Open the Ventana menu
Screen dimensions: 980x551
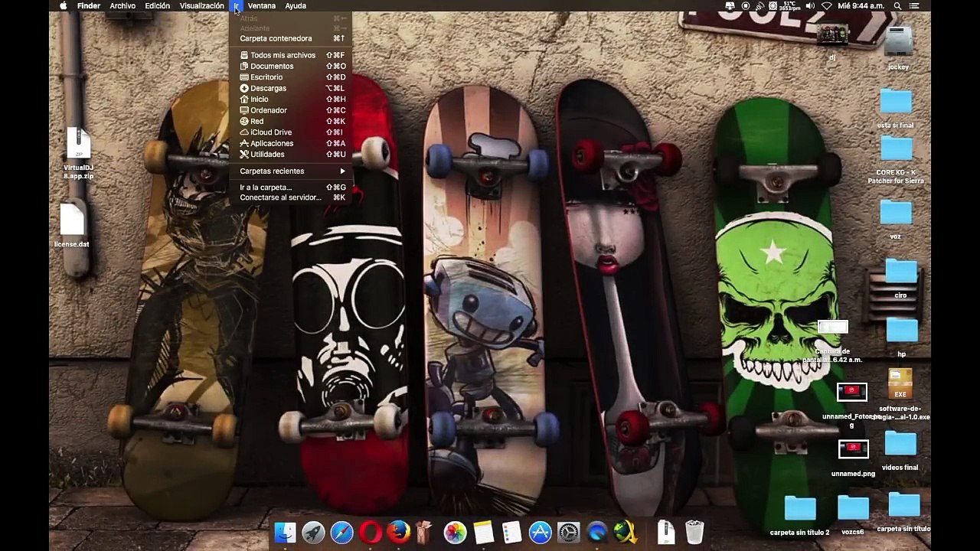tap(261, 5)
